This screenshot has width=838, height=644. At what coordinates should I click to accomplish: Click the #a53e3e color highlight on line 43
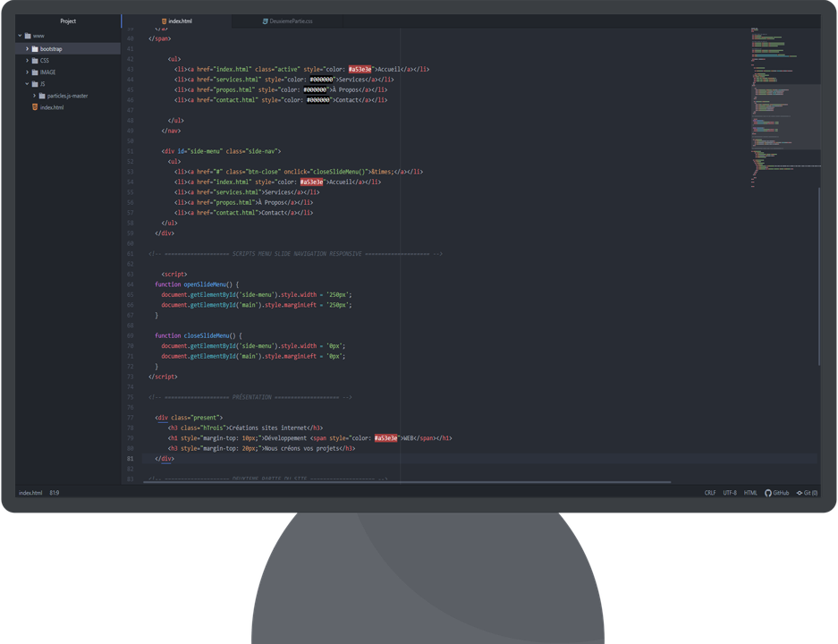[360, 69]
